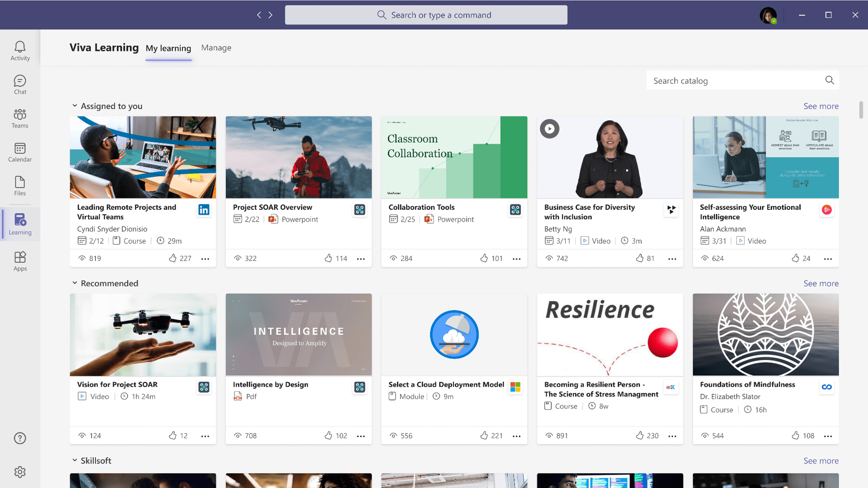This screenshot has width=868, height=488.
Task: Click the vertical scrollbar thumb
Action: click(860, 110)
